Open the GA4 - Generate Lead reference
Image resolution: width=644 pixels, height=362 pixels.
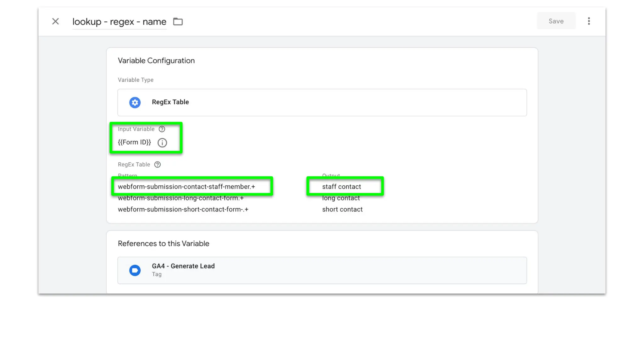point(322,270)
